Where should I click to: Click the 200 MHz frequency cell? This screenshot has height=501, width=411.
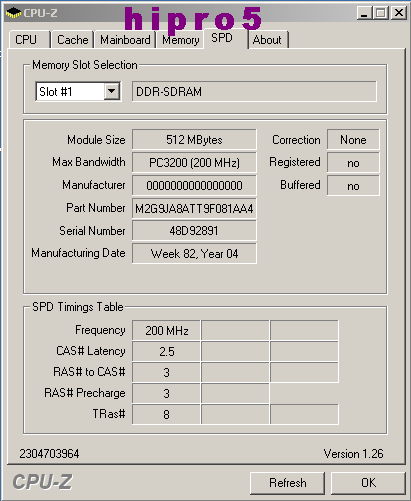coord(166,330)
